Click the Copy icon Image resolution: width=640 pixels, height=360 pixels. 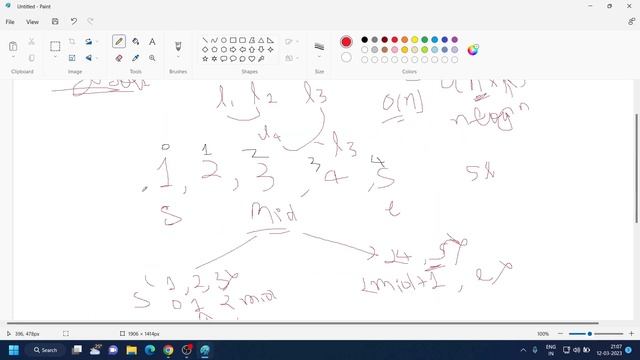31,58
